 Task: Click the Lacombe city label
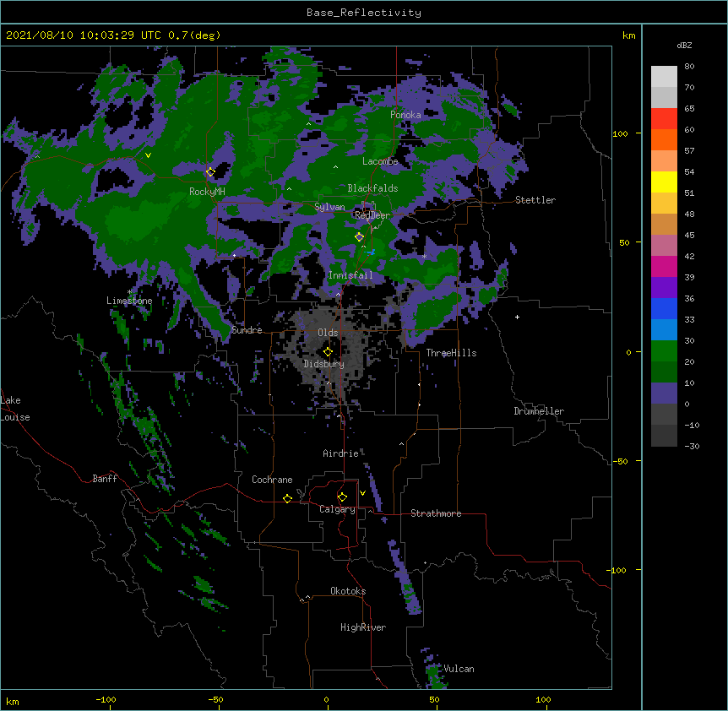point(380,161)
